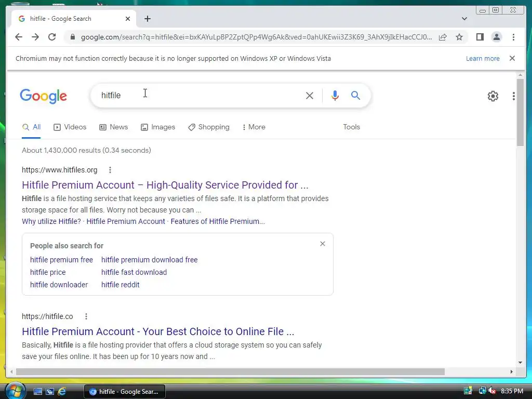The width and height of the screenshot is (532, 399).
Task: Launch Internet Explorer from the taskbar
Action: 62,392
